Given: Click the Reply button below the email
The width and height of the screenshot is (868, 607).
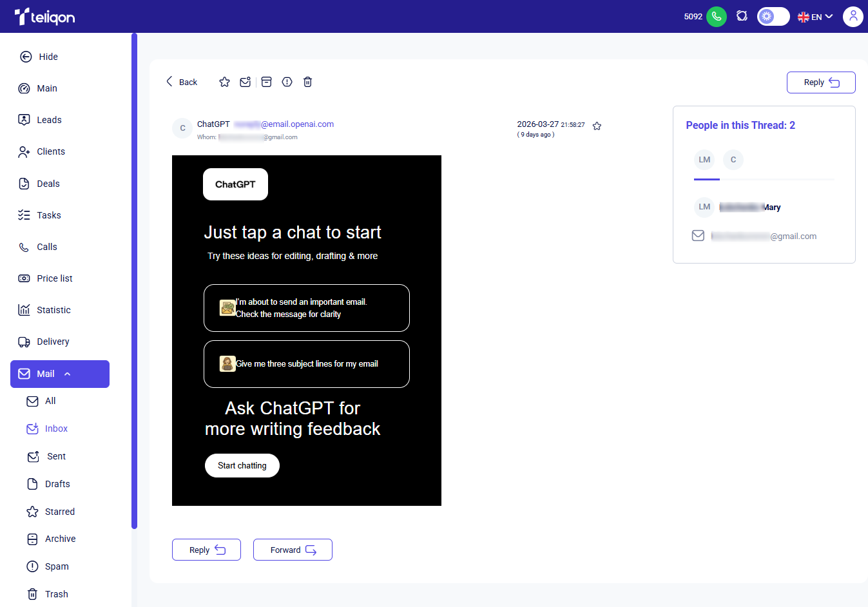Looking at the screenshot, I should coord(206,550).
